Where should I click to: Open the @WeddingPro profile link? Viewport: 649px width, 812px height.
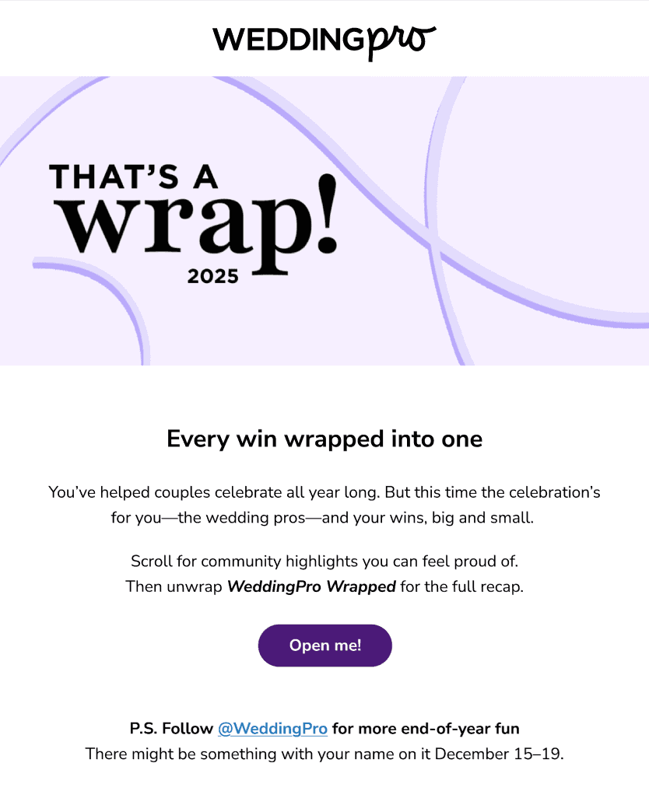tap(272, 729)
